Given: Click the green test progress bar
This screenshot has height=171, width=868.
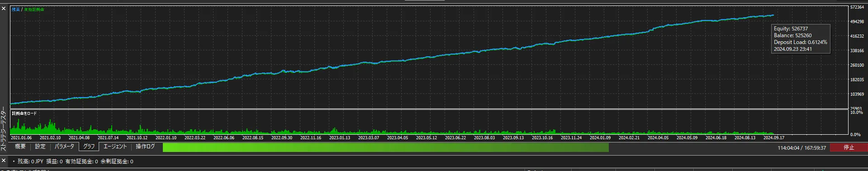Looking at the screenshot, I should click(x=385, y=147).
